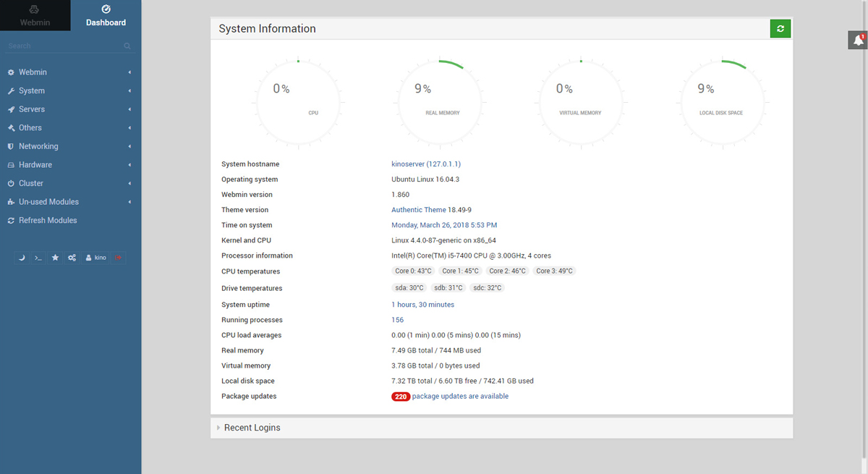Click the Refresh Modules row's refresh icon
The width and height of the screenshot is (868, 474).
click(11, 220)
